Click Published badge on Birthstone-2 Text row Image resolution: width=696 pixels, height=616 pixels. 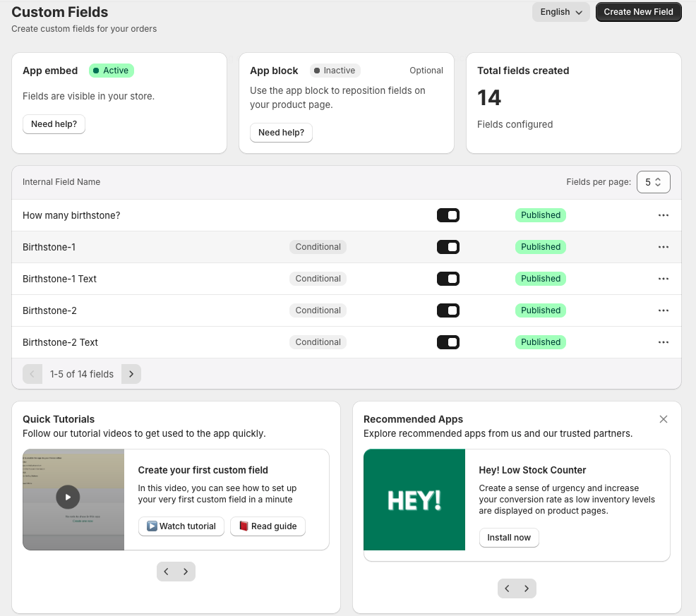coord(541,342)
